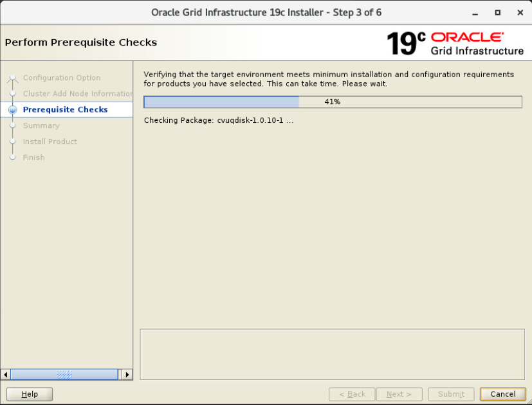Click the sidebar scroll right arrow
This screenshot has height=405, width=532.
[x=127, y=375]
